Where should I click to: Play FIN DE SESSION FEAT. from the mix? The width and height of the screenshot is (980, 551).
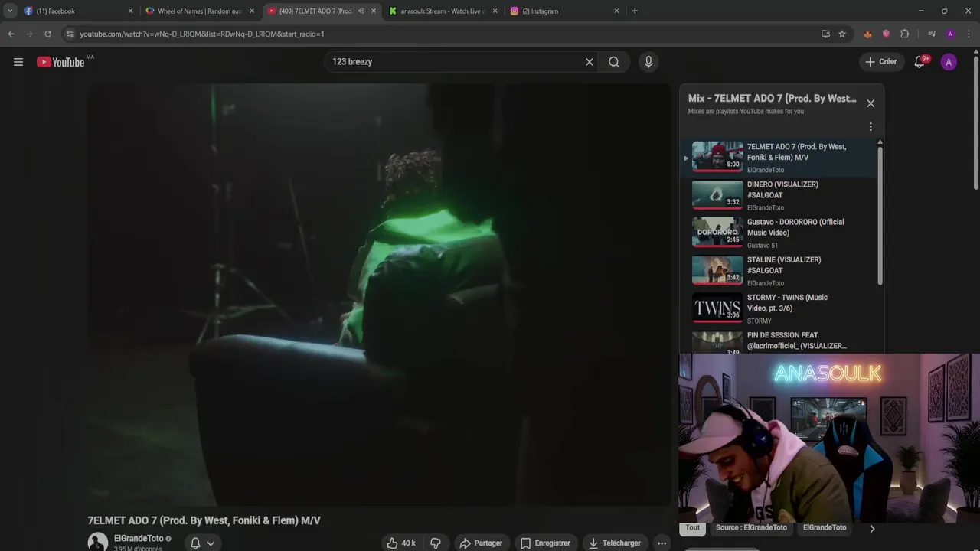[x=778, y=341]
